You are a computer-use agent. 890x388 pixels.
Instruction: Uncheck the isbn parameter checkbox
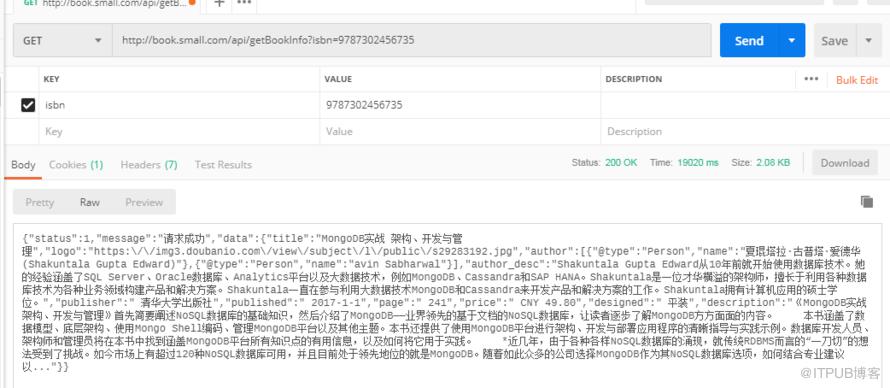[x=28, y=105]
